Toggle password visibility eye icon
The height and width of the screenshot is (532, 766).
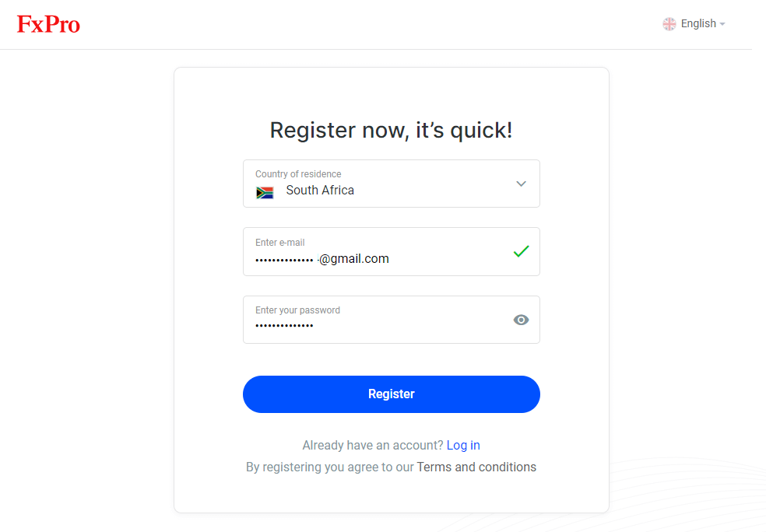tap(521, 320)
